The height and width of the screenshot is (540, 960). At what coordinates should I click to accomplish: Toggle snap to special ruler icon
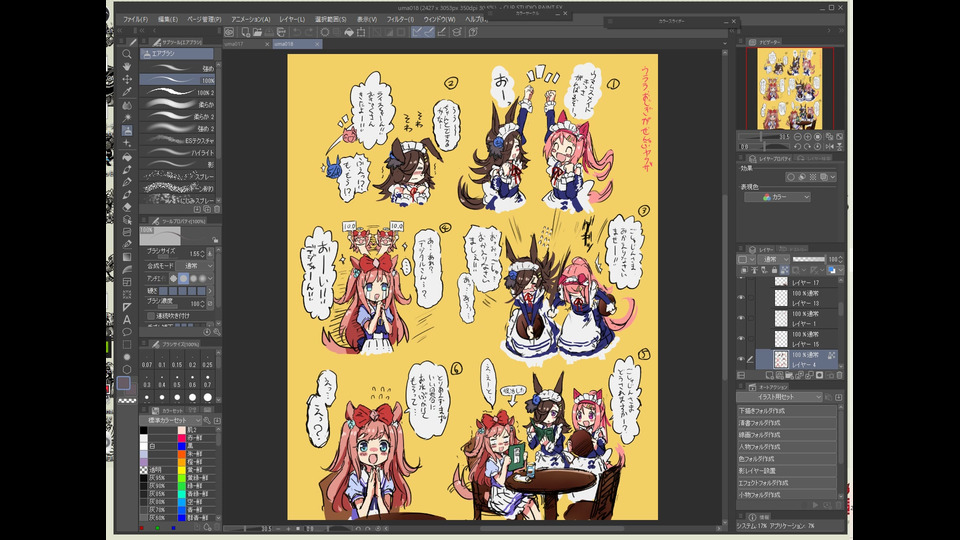tap(429, 32)
